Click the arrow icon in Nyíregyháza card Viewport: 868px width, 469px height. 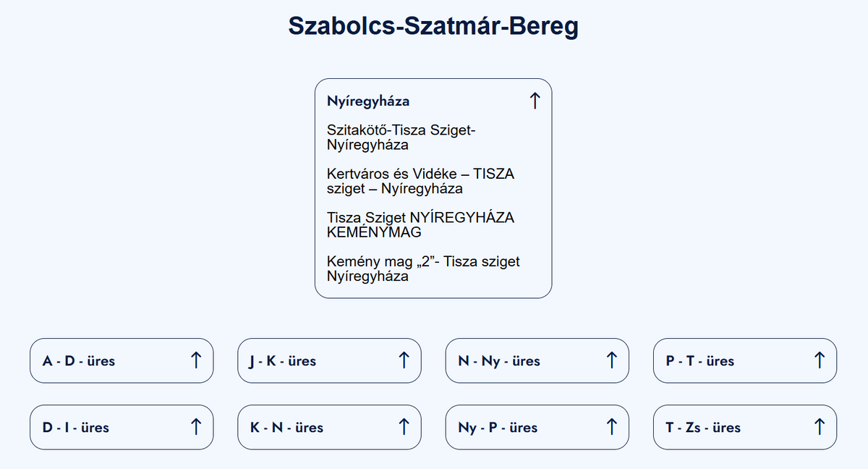coord(535,101)
